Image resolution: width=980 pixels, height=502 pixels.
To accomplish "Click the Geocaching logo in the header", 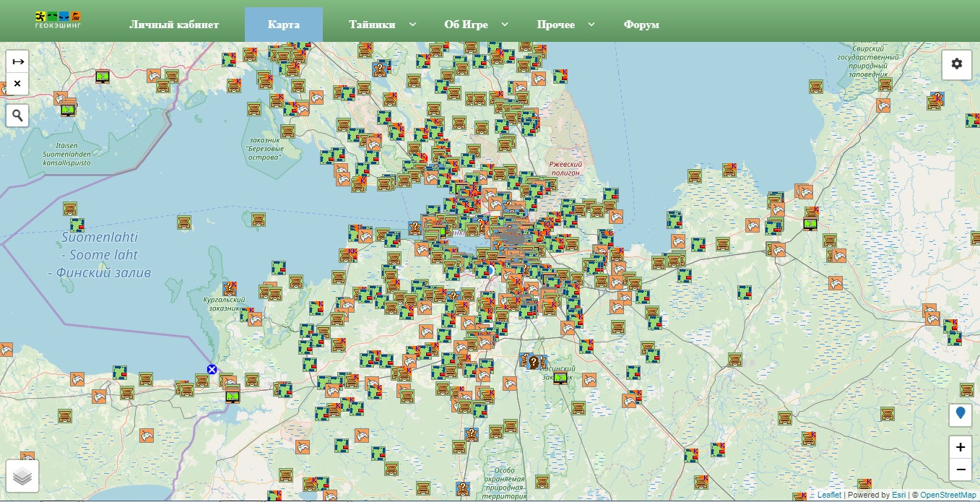I will point(58,20).
